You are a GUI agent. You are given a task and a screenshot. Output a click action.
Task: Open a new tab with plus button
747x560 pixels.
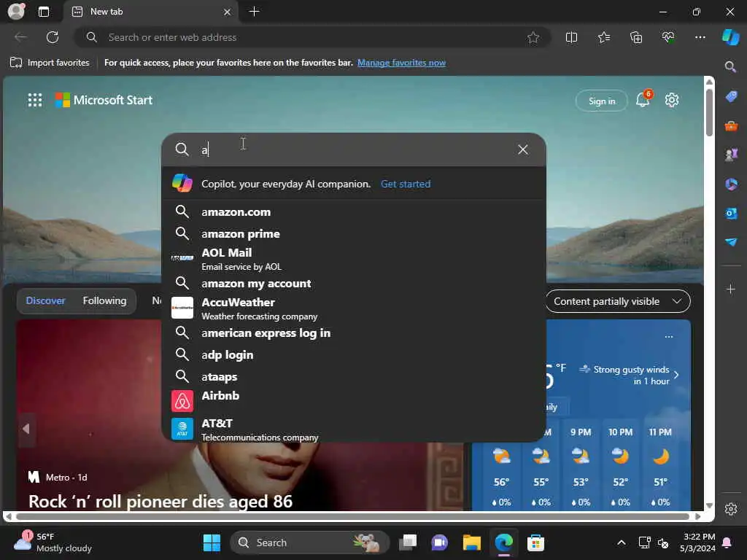[255, 12]
